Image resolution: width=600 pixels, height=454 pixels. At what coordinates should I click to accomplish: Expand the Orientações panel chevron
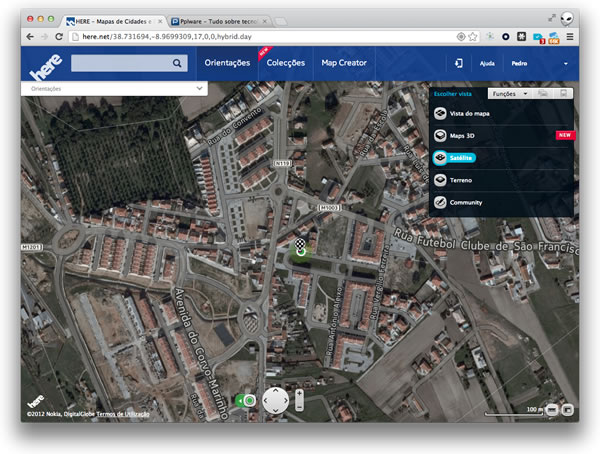tap(199, 88)
